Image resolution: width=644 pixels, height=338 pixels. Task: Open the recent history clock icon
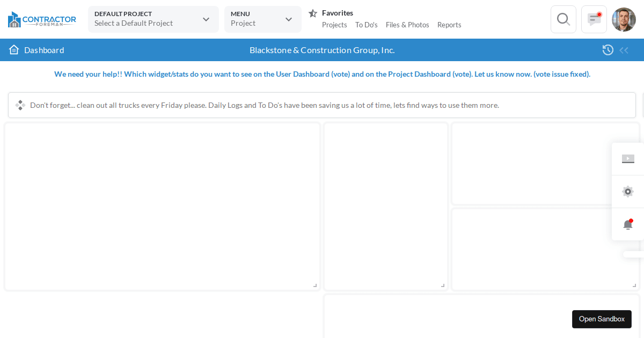[608, 50]
